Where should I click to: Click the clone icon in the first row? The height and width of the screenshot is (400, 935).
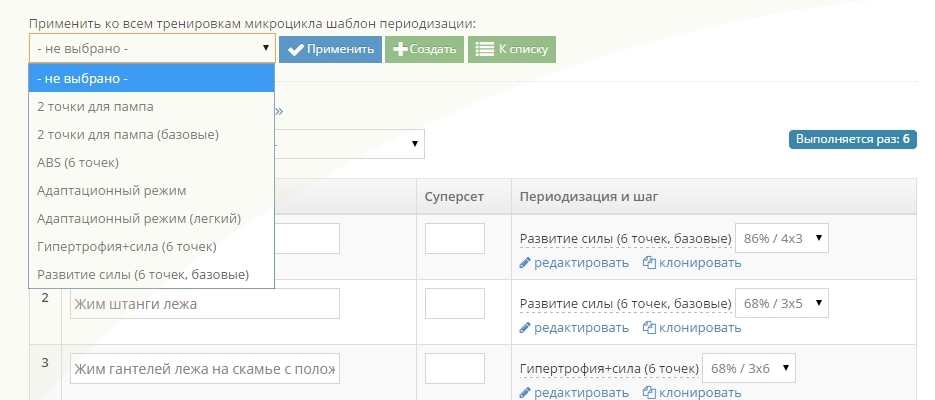pos(649,263)
